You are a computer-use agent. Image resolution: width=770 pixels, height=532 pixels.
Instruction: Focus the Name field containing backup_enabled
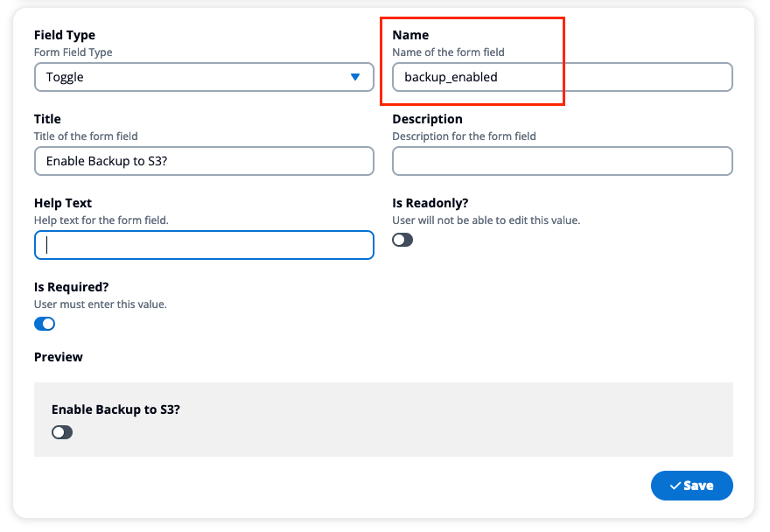(563, 77)
